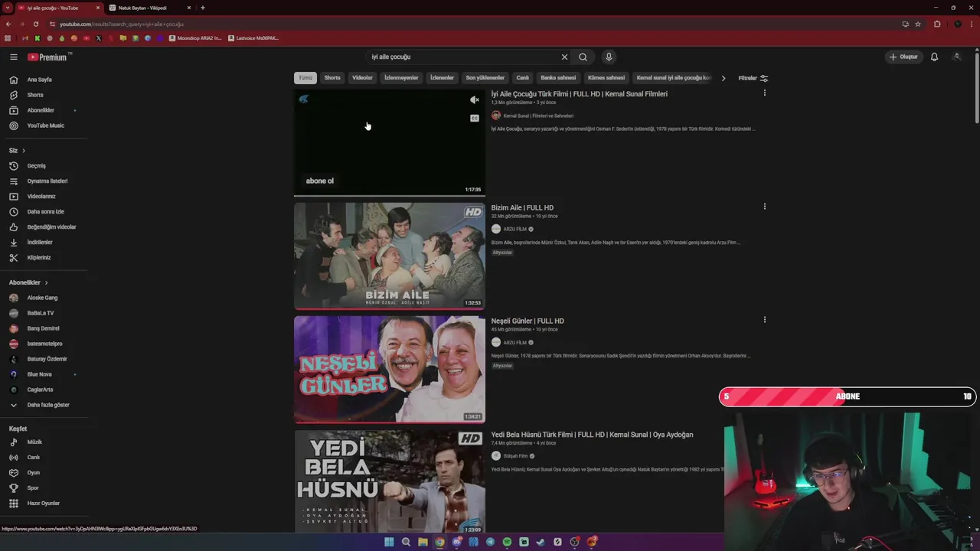Toggle mute on the preview video
Viewport: 980px width, 551px height.
(x=475, y=99)
